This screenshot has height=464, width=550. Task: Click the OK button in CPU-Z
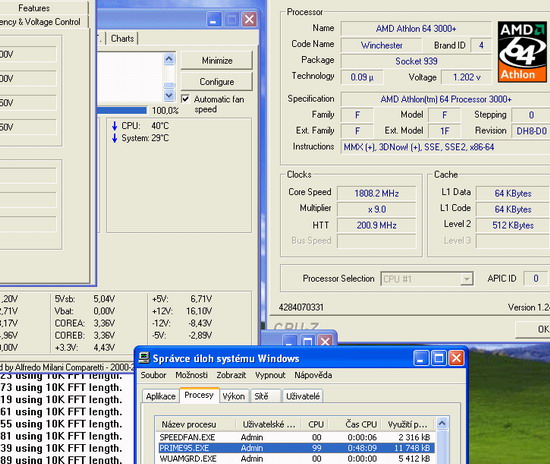click(x=533, y=329)
